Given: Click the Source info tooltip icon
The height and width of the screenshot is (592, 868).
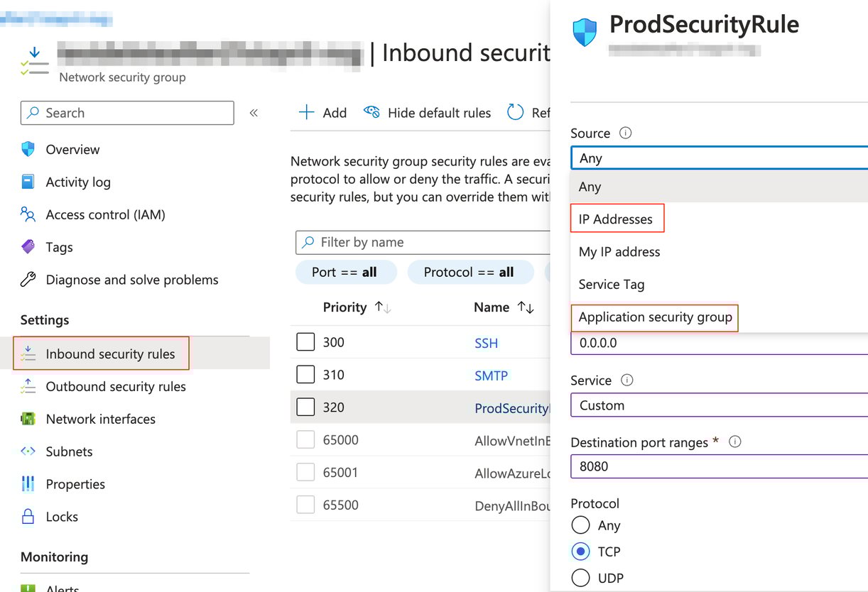Looking at the screenshot, I should pyautogui.click(x=625, y=133).
